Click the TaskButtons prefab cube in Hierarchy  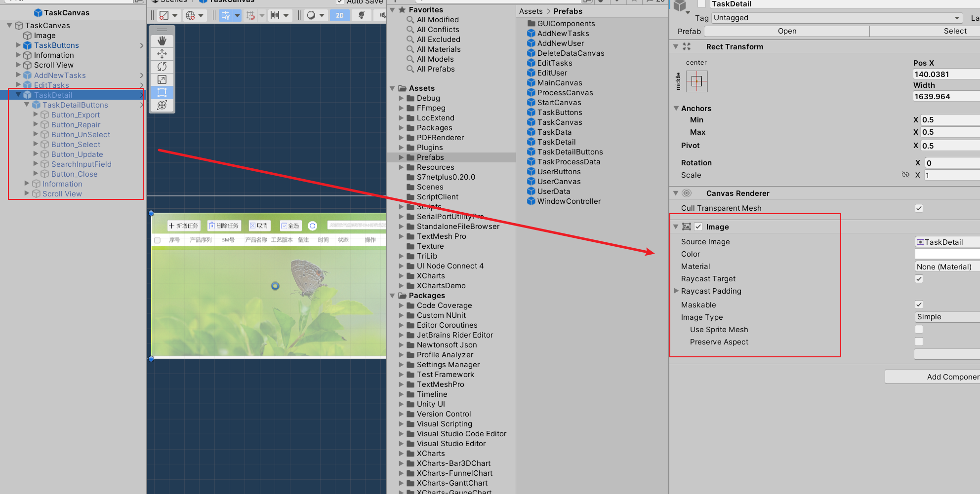tap(28, 45)
